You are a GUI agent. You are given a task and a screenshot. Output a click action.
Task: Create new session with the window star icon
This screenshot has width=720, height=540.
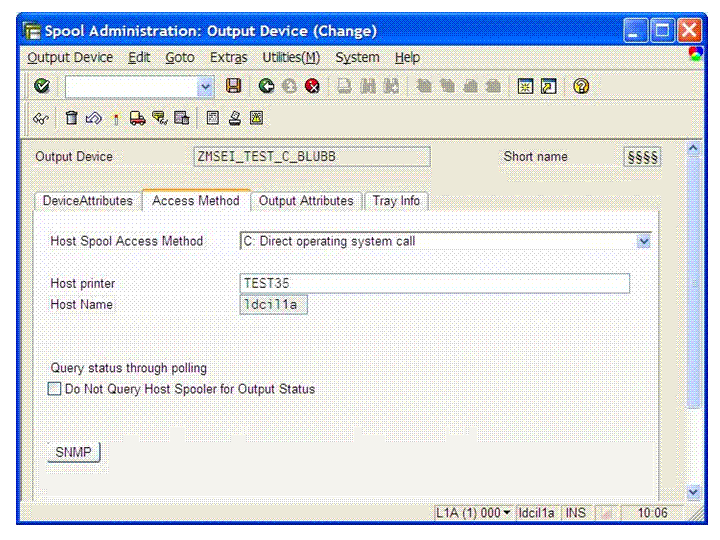[x=525, y=87]
